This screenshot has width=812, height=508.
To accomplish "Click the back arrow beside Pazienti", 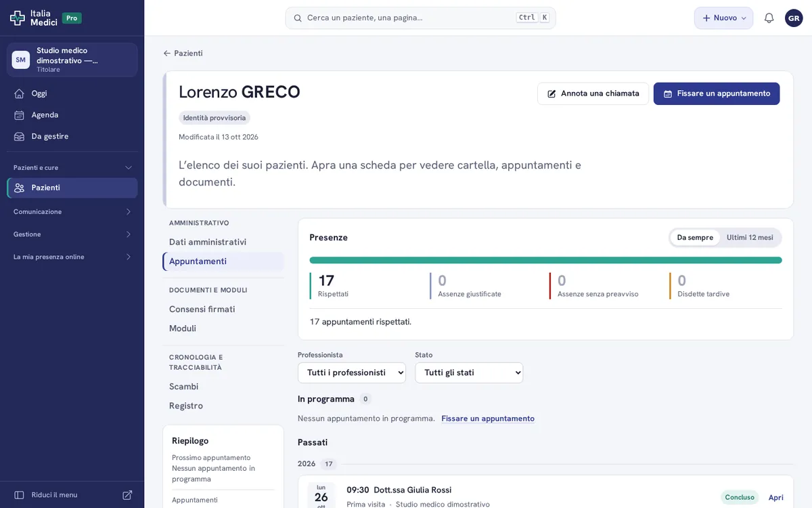I will point(167,54).
